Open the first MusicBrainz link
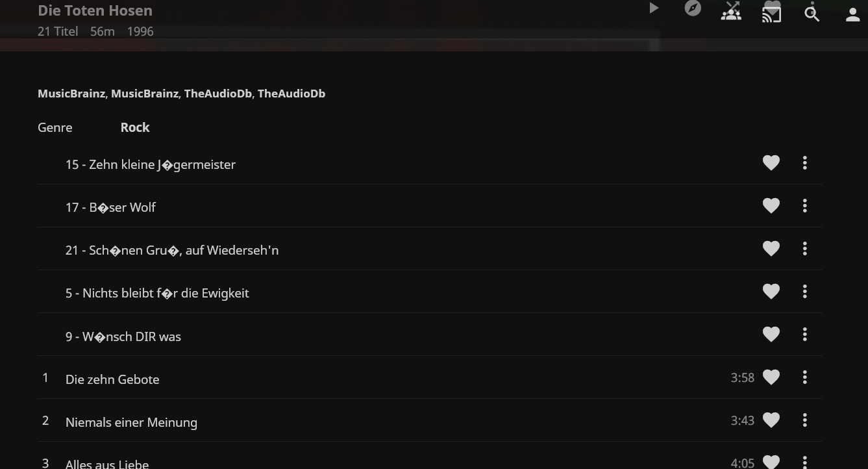Viewport: 868px width, 469px height. pos(71,94)
